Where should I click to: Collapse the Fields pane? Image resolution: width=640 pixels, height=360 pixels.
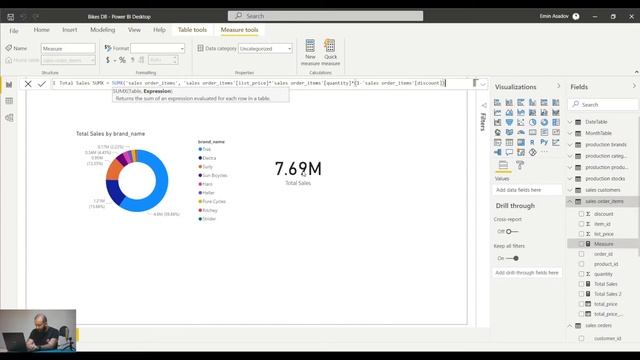coord(634,86)
